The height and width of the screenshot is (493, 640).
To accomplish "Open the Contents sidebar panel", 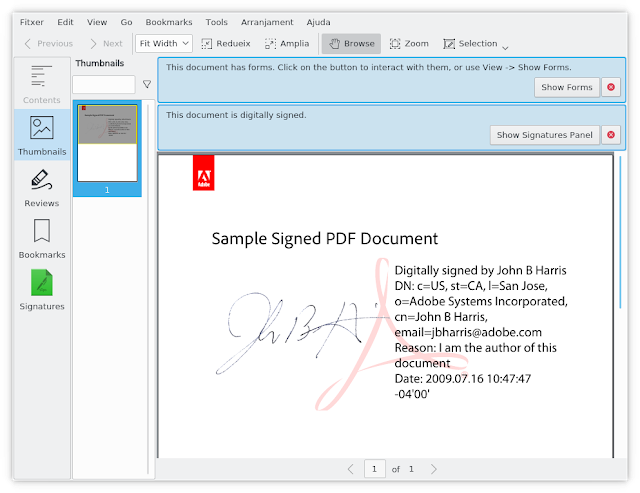I will click(42, 84).
